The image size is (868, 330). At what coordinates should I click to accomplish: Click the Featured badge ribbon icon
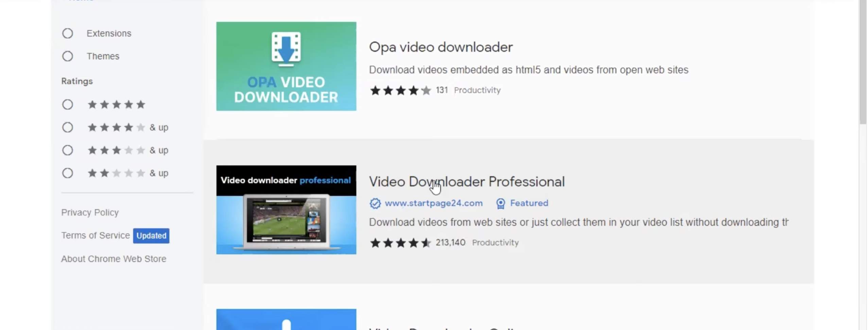(501, 203)
